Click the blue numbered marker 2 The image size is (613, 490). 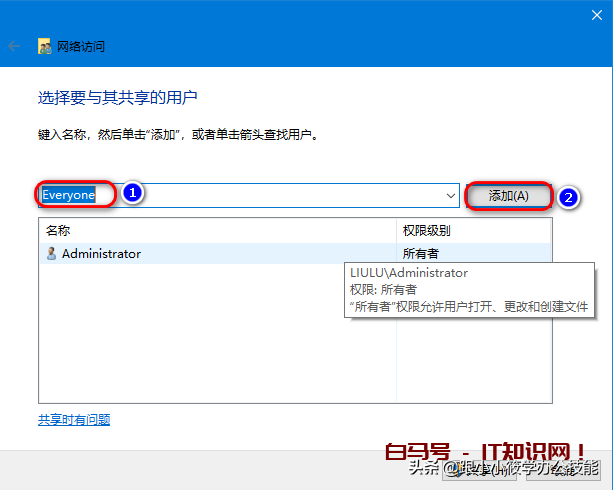[x=569, y=197]
